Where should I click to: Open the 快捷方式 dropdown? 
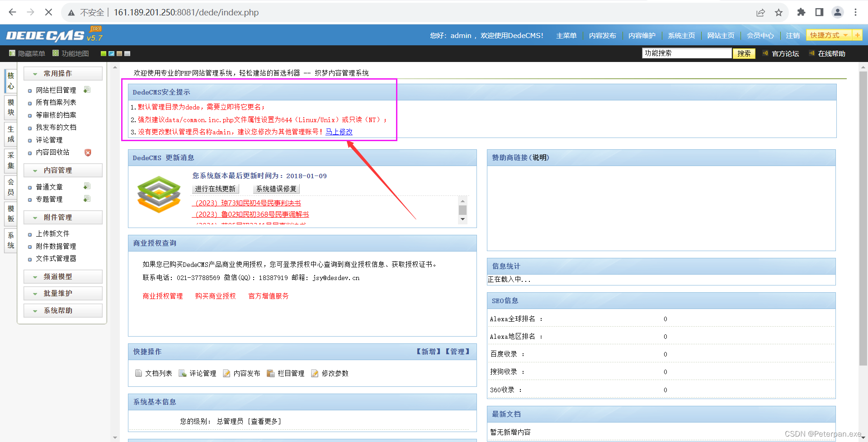point(829,35)
